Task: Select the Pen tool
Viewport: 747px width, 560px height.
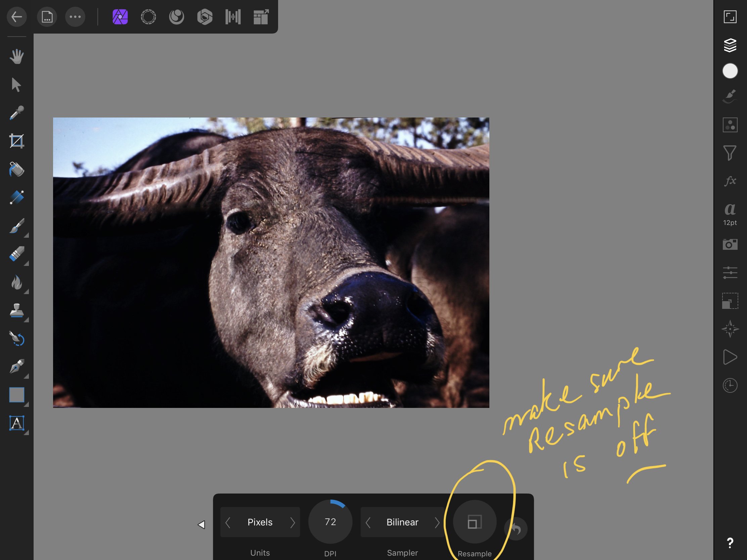Action: tap(16, 367)
